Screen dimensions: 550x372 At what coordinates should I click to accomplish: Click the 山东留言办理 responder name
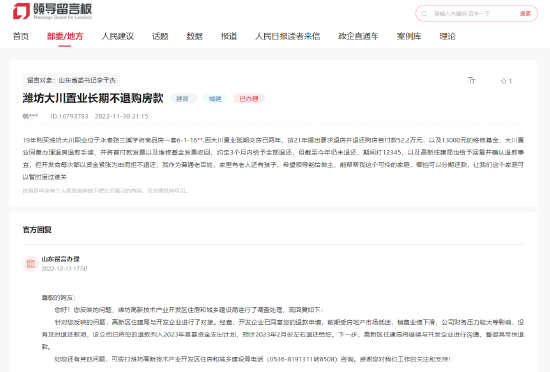tap(61, 259)
